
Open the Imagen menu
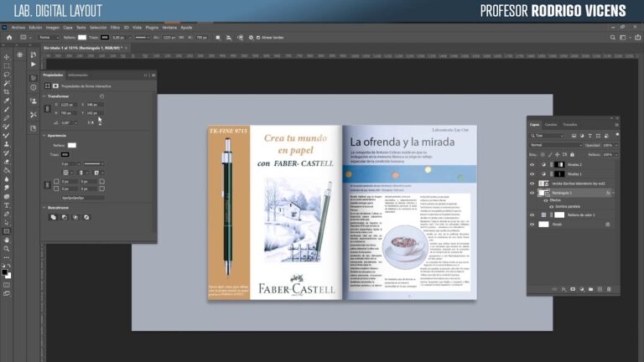click(53, 28)
